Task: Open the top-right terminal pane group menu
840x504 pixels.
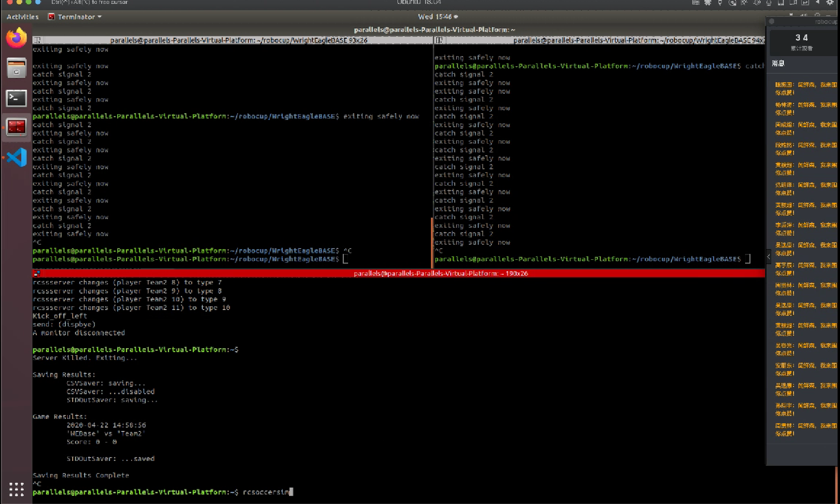Action: pos(439,40)
